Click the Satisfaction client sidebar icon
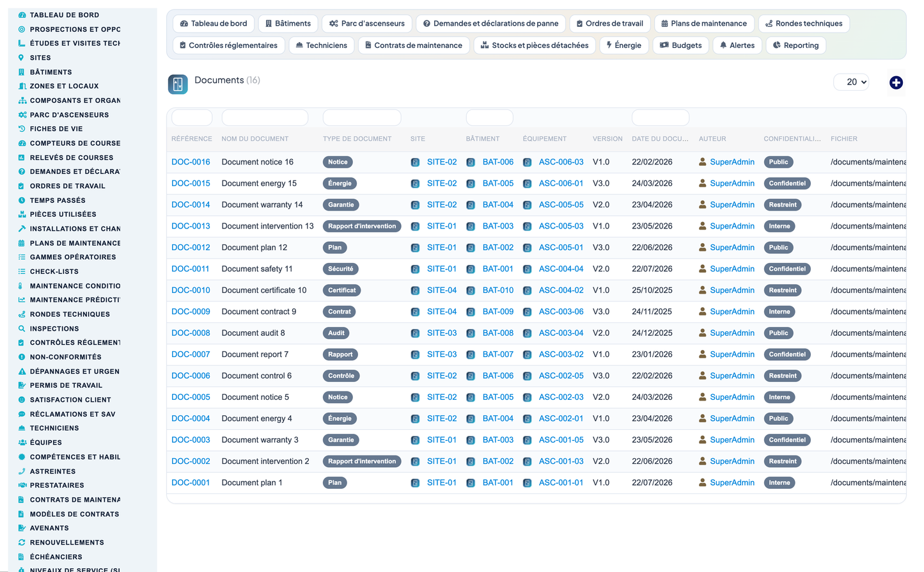This screenshot has height=572, width=924. (22, 399)
